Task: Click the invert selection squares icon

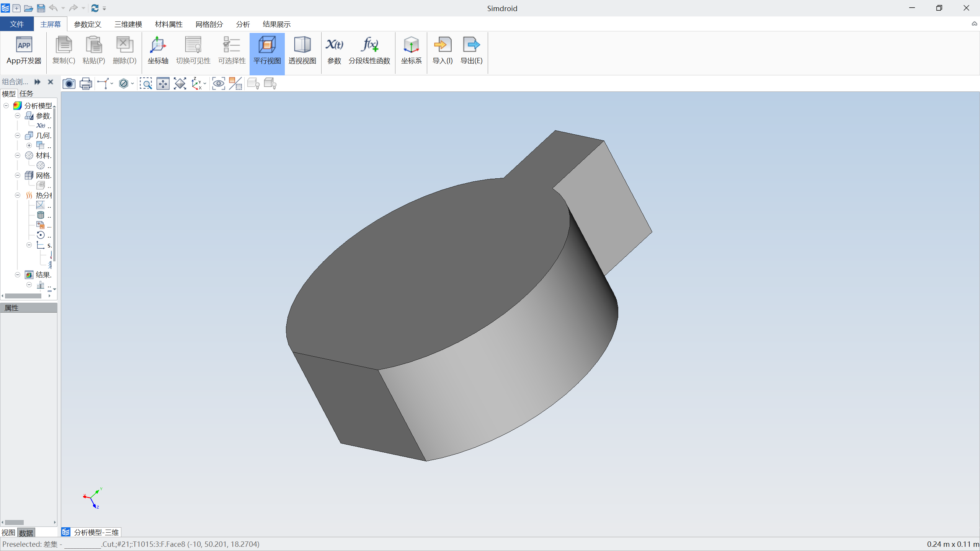Action: tap(235, 83)
